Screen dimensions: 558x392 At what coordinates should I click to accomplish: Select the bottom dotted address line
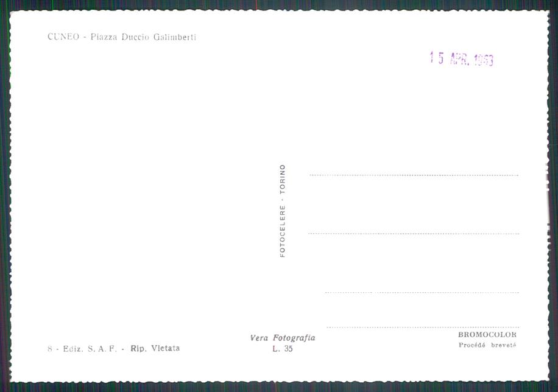click(x=423, y=327)
